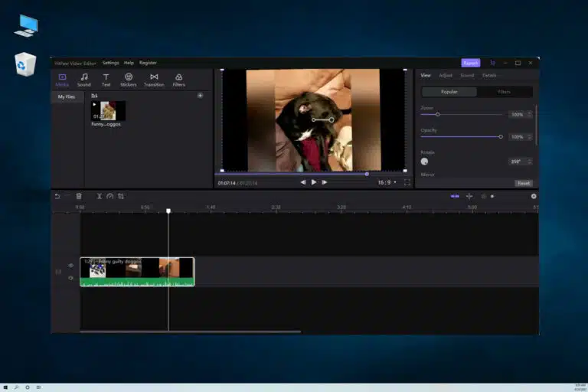Toggle the track lock icon at left
This screenshot has height=392, width=588.
tap(58, 272)
